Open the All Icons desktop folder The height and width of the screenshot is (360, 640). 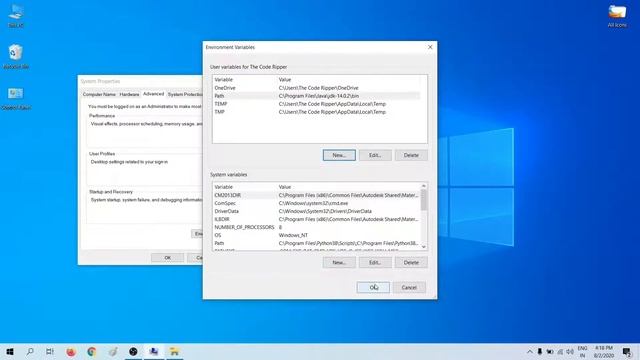pos(617,16)
